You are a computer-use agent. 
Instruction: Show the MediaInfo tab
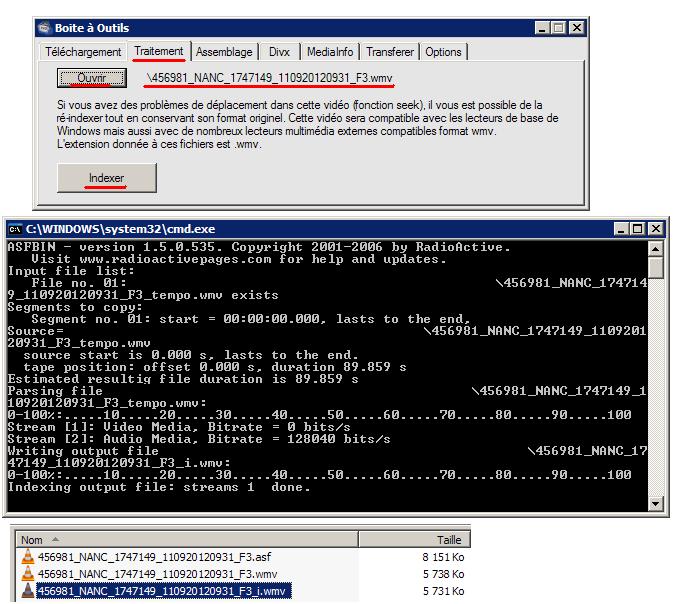click(x=328, y=52)
